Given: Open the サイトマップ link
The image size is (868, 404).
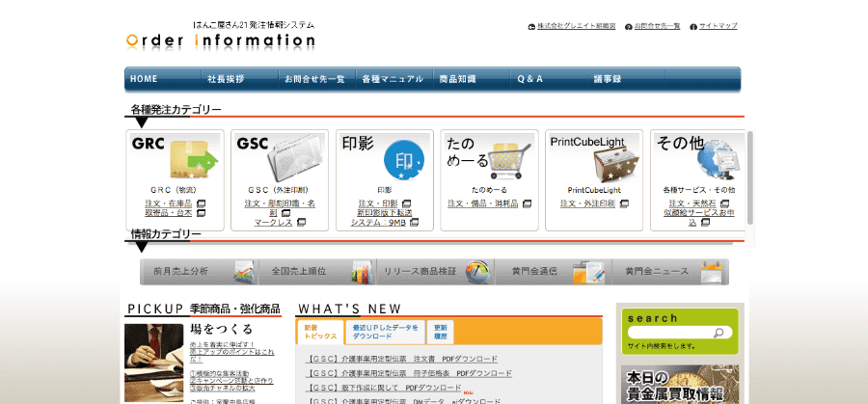Looking at the screenshot, I should coord(718,26).
